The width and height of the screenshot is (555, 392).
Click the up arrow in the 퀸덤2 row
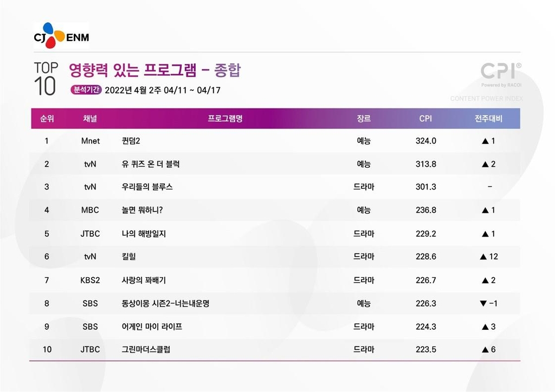[485, 141]
